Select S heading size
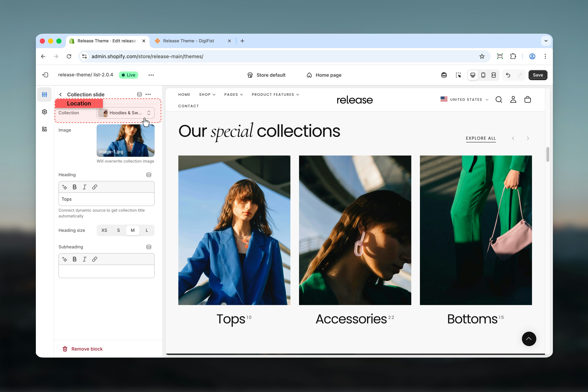 [118, 230]
